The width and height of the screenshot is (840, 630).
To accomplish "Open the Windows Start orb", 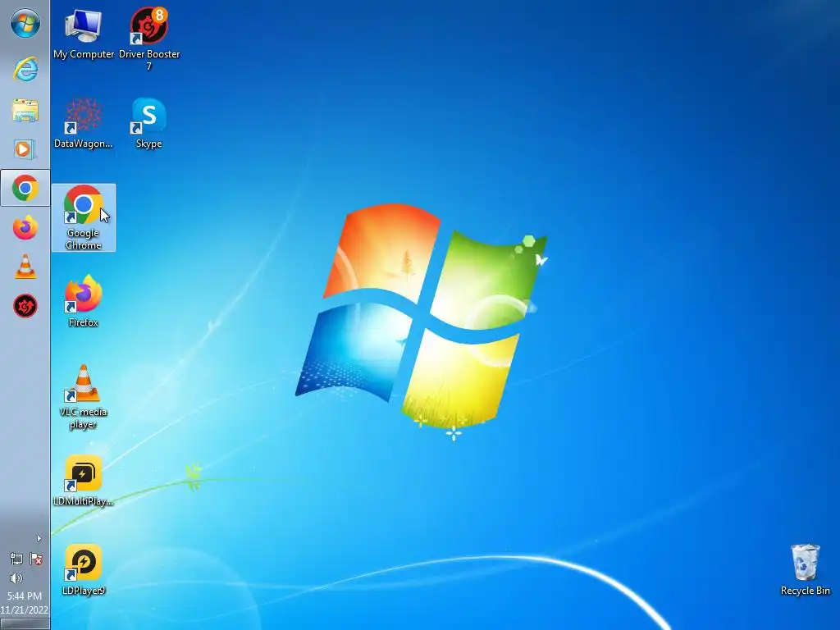I will pyautogui.click(x=25, y=23).
